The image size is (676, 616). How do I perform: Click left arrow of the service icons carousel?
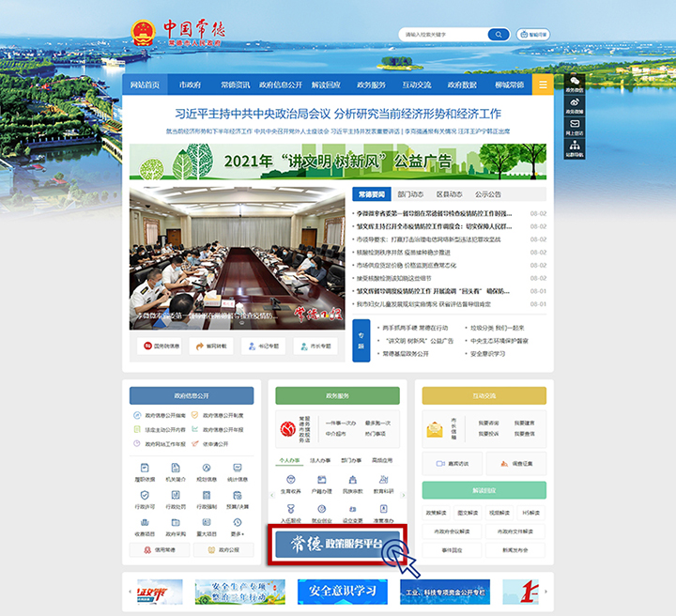click(x=272, y=495)
